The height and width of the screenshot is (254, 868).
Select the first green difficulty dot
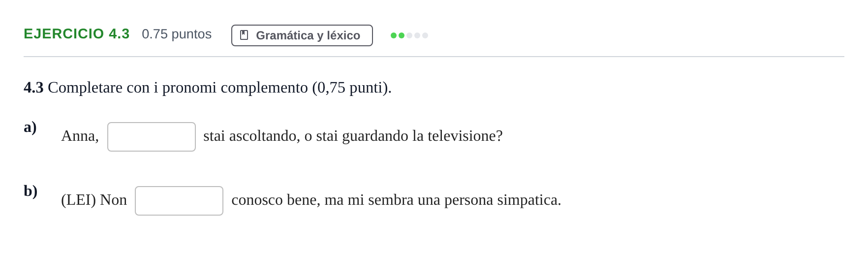point(394,35)
